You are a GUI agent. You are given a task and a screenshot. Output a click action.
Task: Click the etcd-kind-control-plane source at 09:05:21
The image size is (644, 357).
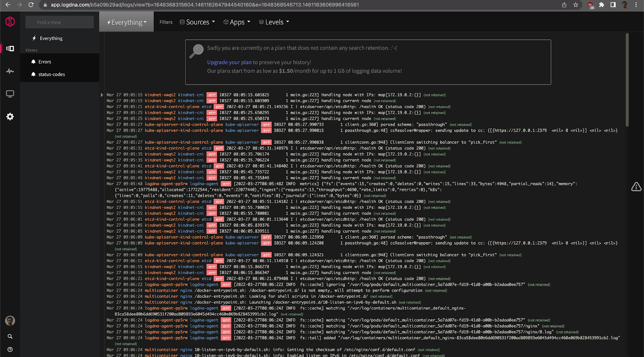pos(172,107)
